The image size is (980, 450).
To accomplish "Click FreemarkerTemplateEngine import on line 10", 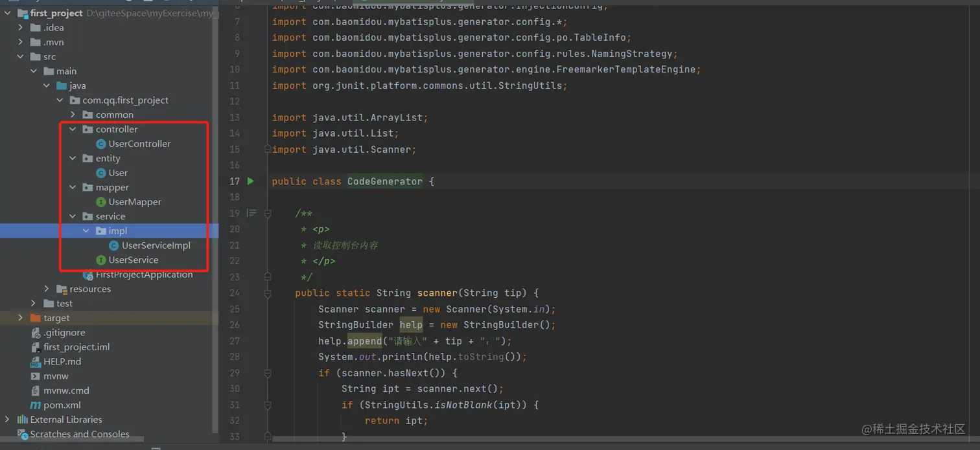I will pos(626,69).
